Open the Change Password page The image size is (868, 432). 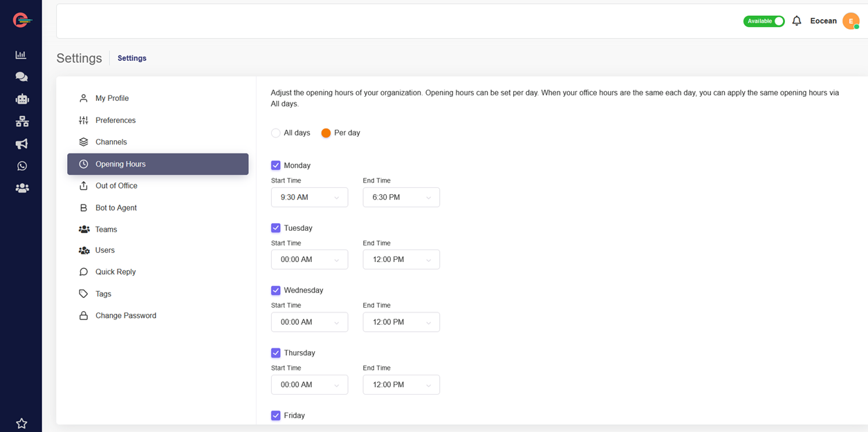tap(125, 315)
